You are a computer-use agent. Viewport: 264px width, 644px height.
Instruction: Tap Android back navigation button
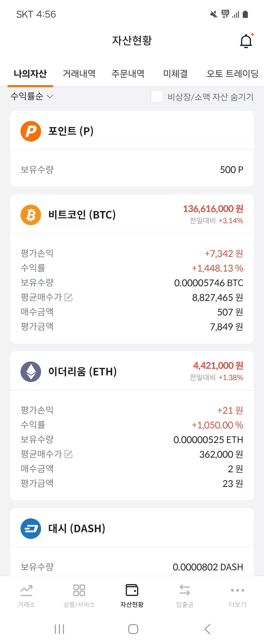[x=207, y=629]
